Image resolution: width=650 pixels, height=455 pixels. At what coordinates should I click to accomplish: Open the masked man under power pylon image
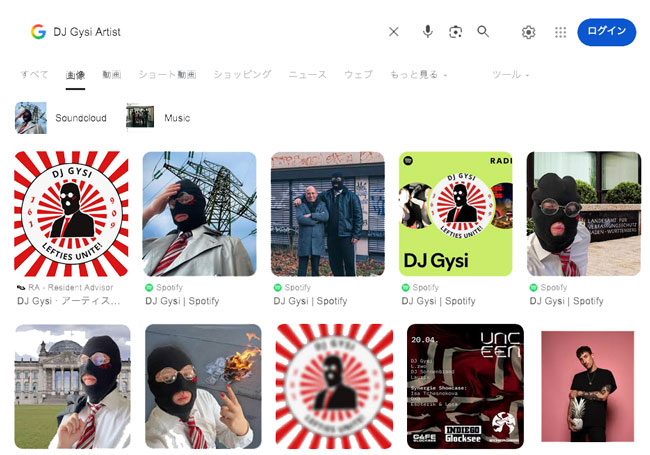point(199,214)
